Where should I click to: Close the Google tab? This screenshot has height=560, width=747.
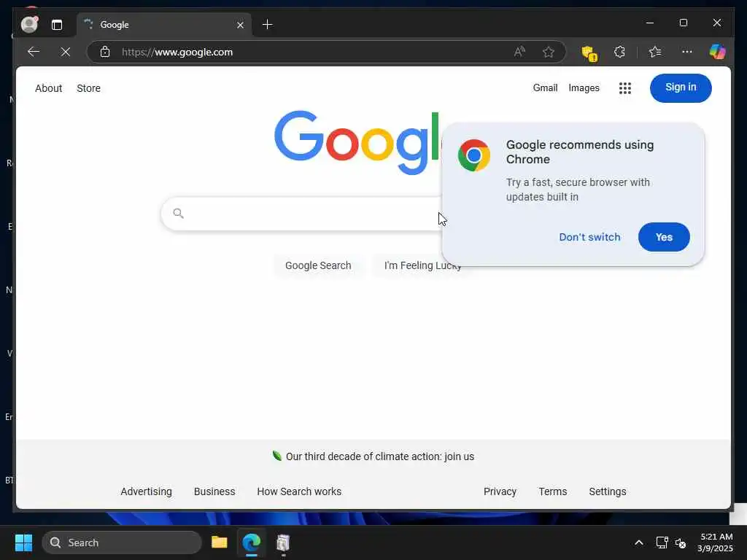[240, 25]
